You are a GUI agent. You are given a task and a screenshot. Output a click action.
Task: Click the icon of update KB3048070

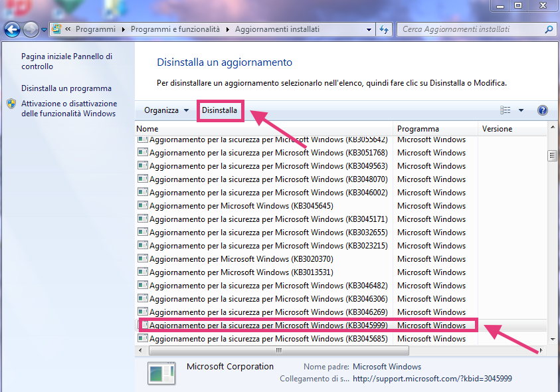[143, 179]
